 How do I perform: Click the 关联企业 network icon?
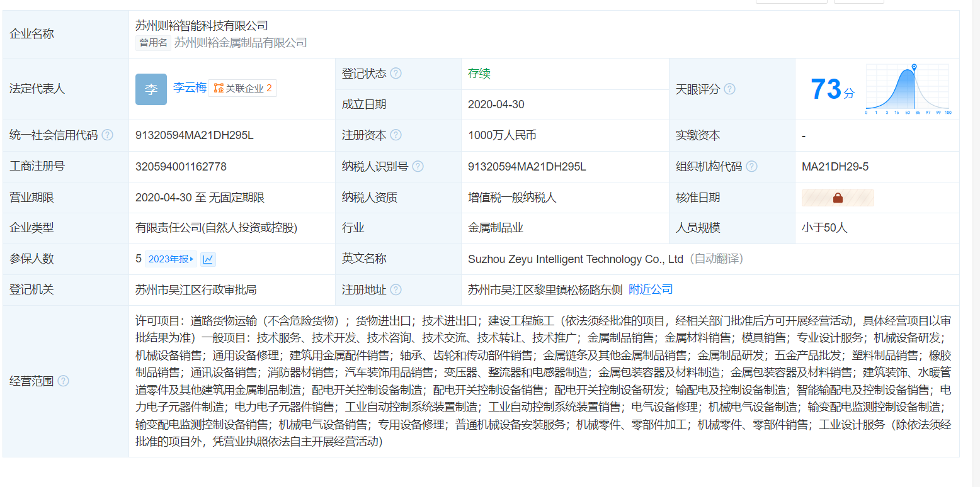pyautogui.click(x=219, y=89)
